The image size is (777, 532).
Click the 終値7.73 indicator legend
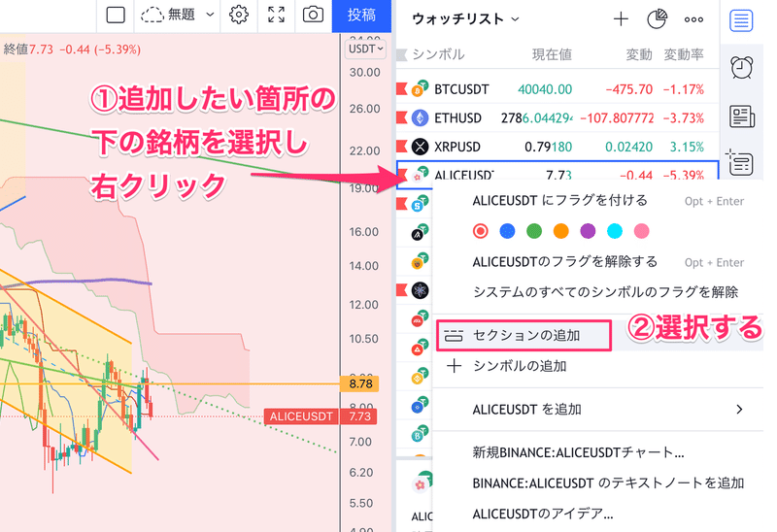click(x=72, y=50)
